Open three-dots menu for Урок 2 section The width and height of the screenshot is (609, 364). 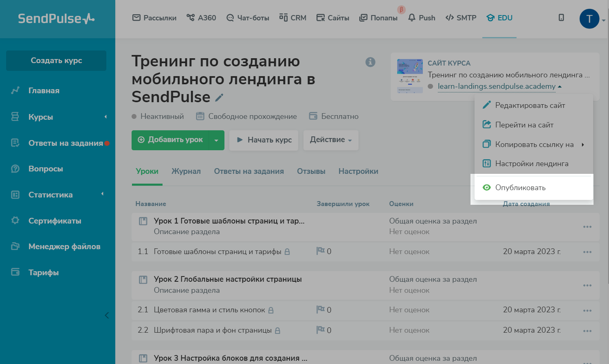(x=587, y=285)
